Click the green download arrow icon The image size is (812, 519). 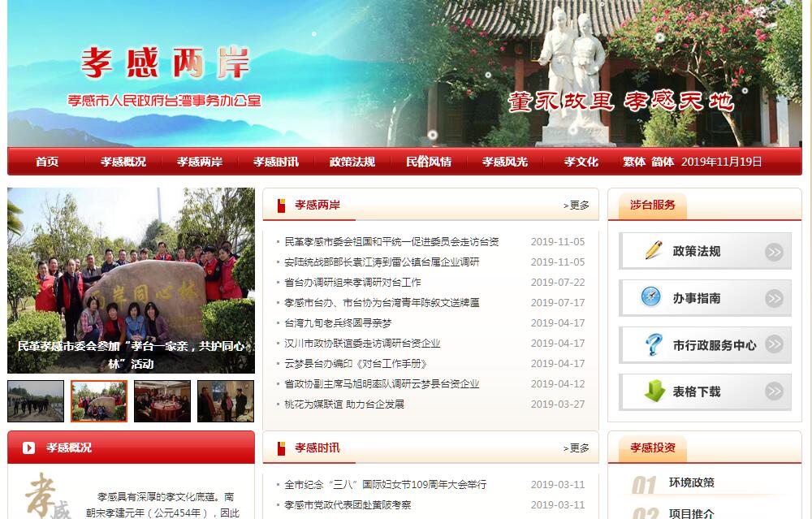654,391
